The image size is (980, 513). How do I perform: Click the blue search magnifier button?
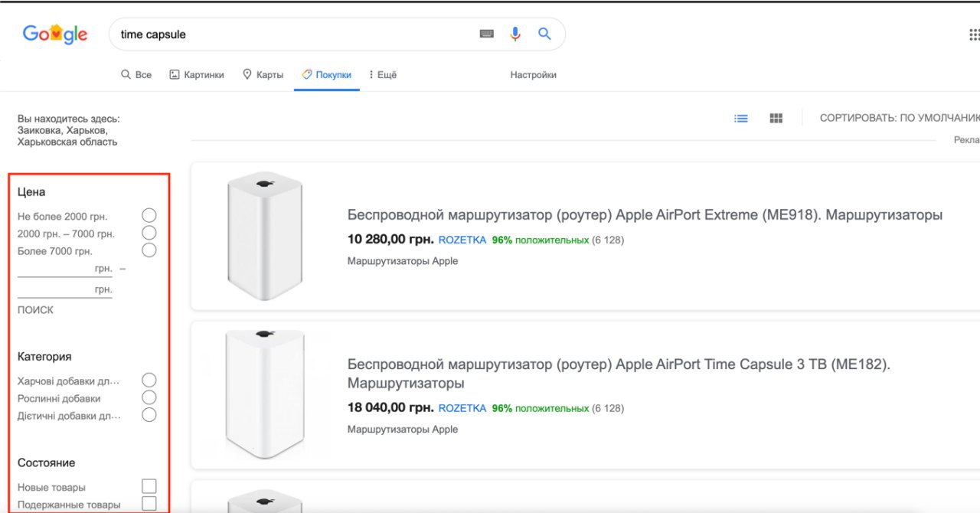coord(544,34)
